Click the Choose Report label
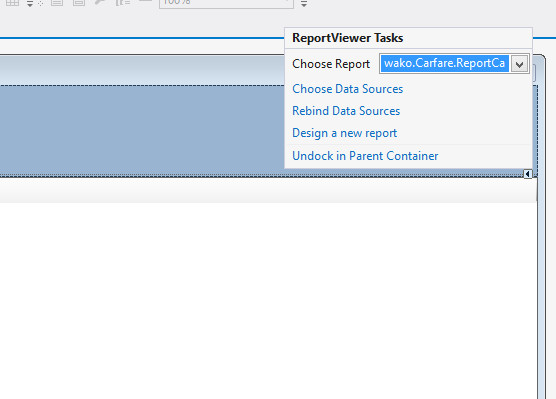556x399 pixels. tap(331, 64)
